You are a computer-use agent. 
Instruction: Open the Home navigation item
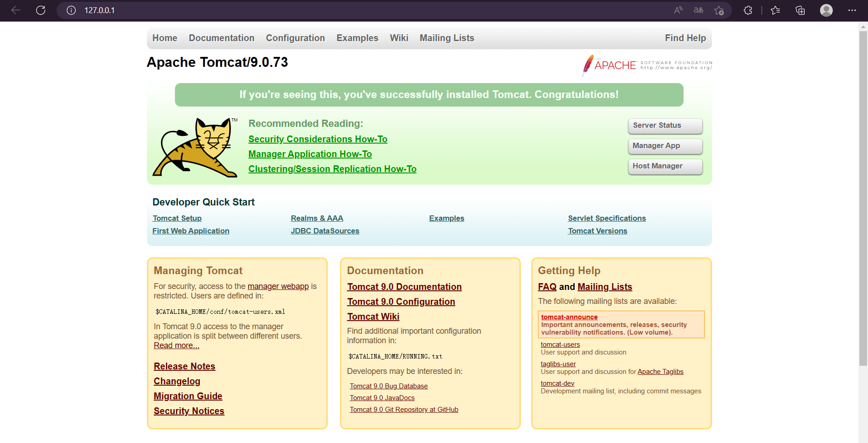pyautogui.click(x=165, y=38)
